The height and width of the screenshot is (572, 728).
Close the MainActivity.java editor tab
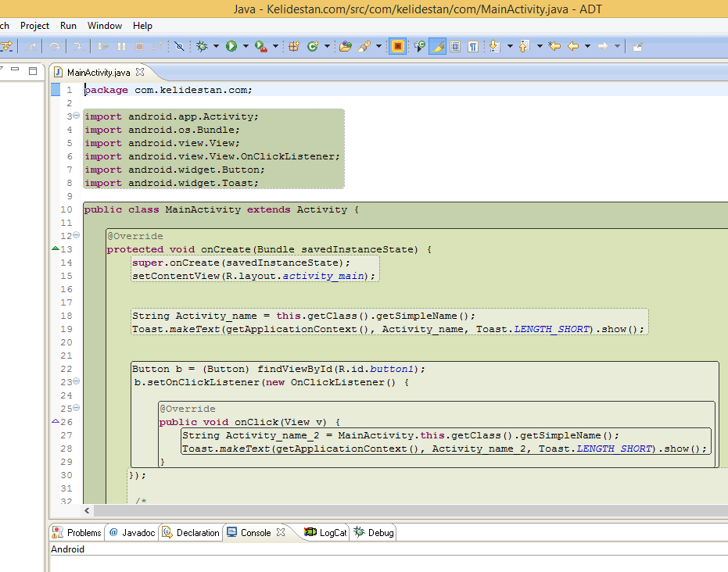tap(140, 72)
